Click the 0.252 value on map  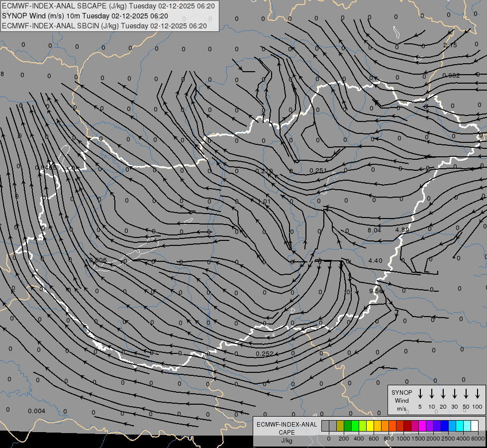pos(265,354)
